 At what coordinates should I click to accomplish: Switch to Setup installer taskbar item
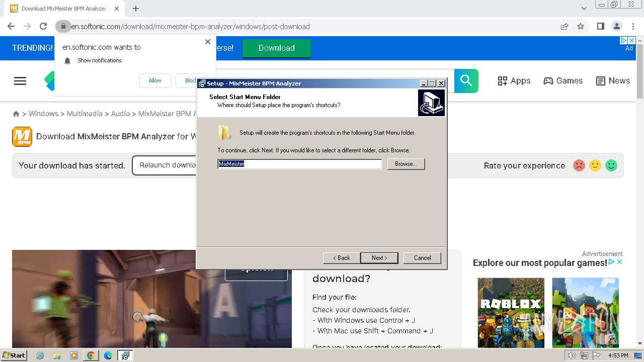pos(125,355)
